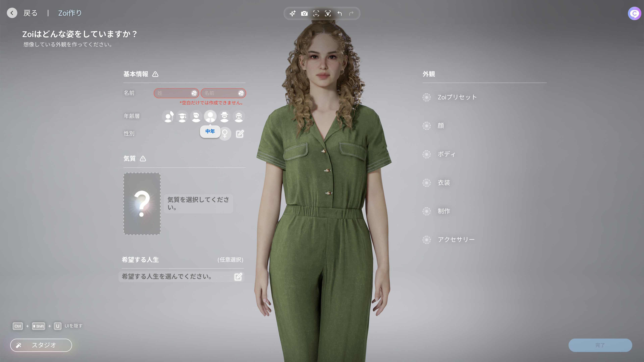Screen dimensions: 644x362
Task: Click the sparkle auto-generate icon in toolbar
Action: pyautogui.click(x=292, y=13)
